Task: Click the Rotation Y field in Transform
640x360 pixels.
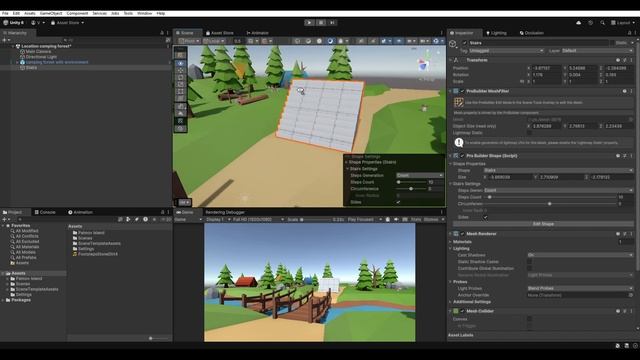Action: tap(583, 75)
